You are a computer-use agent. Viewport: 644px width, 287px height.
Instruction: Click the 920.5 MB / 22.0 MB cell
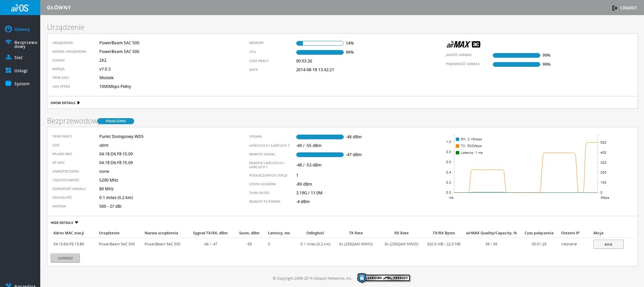coord(443,244)
